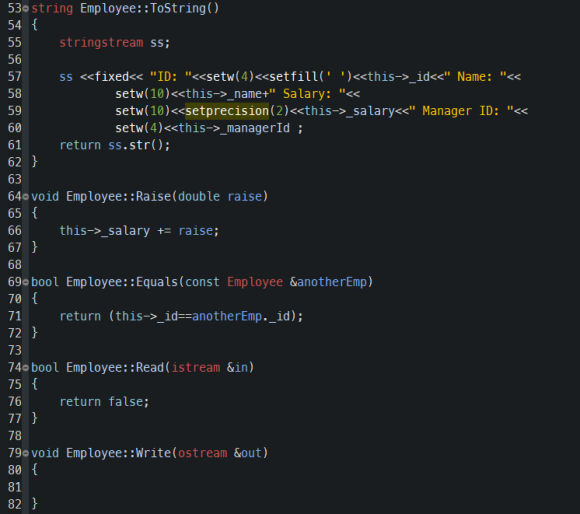Click the ostream type in Write signature
Viewport: 580px width, 514px height.
202,453
